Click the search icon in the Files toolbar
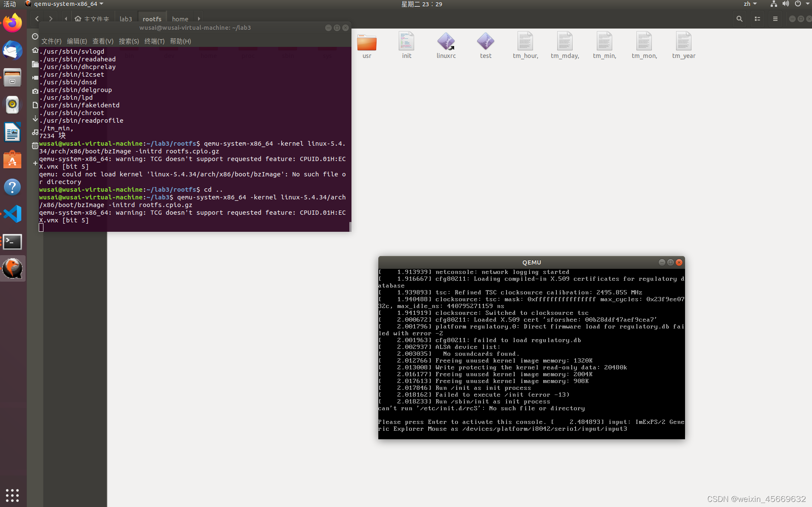This screenshot has height=507, width=812. coord(740,19)
